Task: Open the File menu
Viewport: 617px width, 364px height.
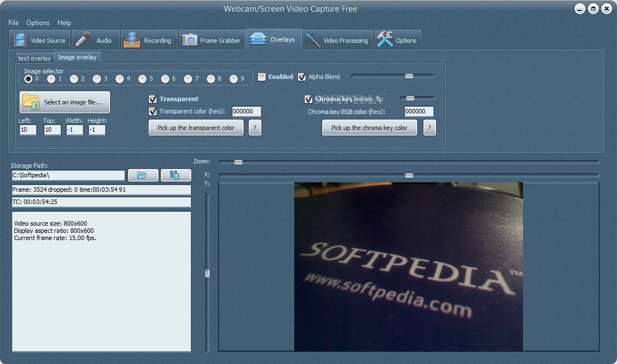Action: pyautogui.click(x=13, y=23)
